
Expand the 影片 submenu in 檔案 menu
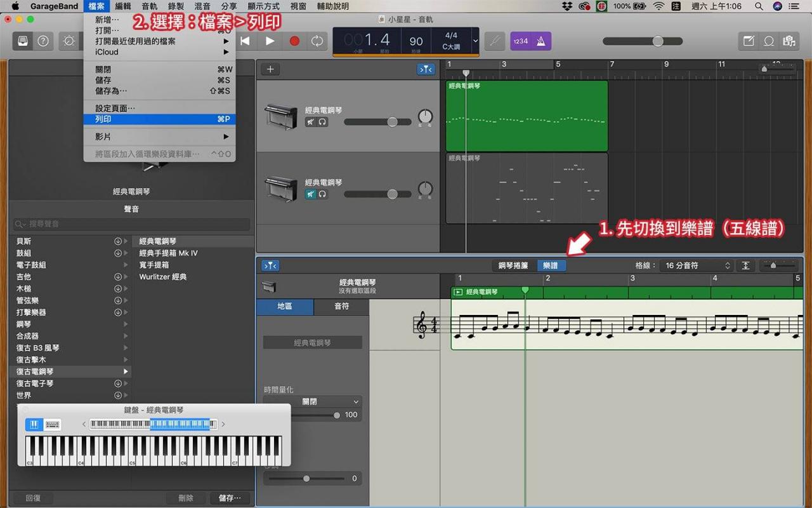click(x=159, y=137)
